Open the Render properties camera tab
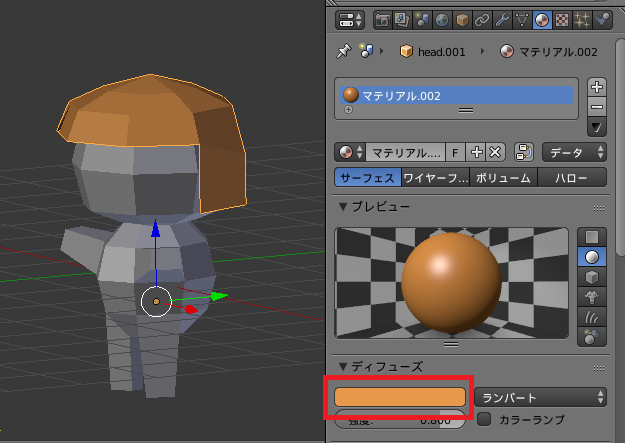Image resolution: width=625 pixels, height=443 pixels. (383, 20)
